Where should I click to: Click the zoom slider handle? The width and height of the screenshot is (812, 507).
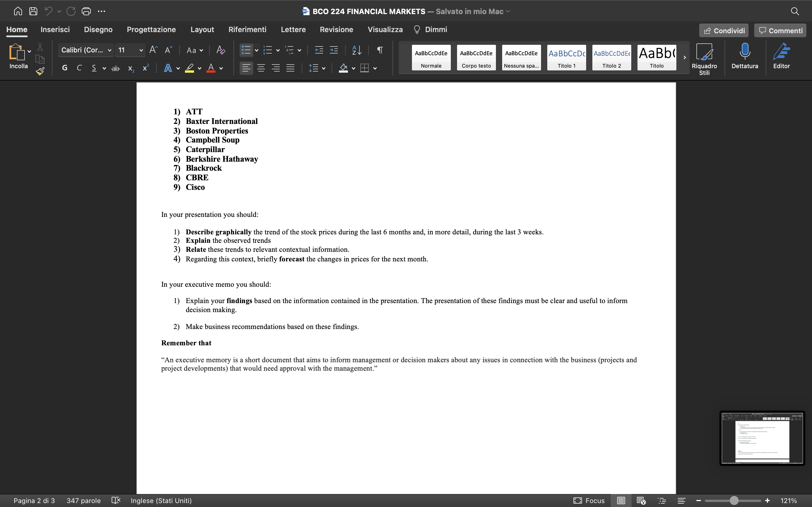click(x=734, y=500)
